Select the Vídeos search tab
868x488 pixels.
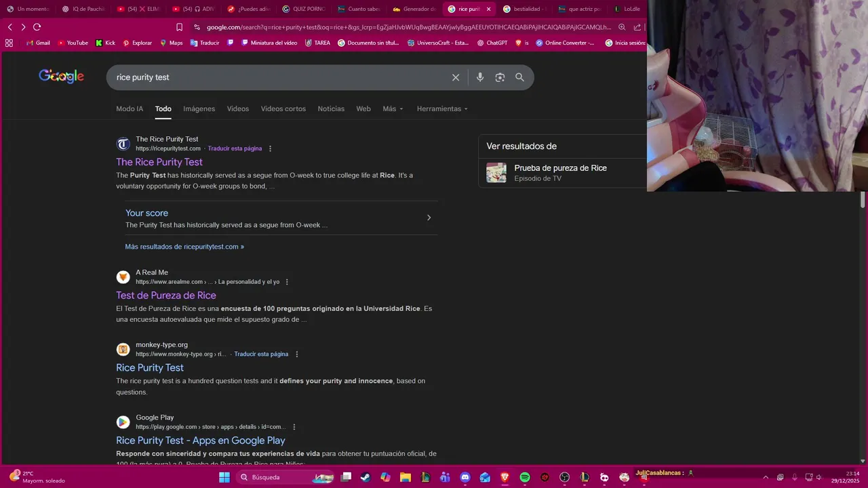tap(238, 108)
